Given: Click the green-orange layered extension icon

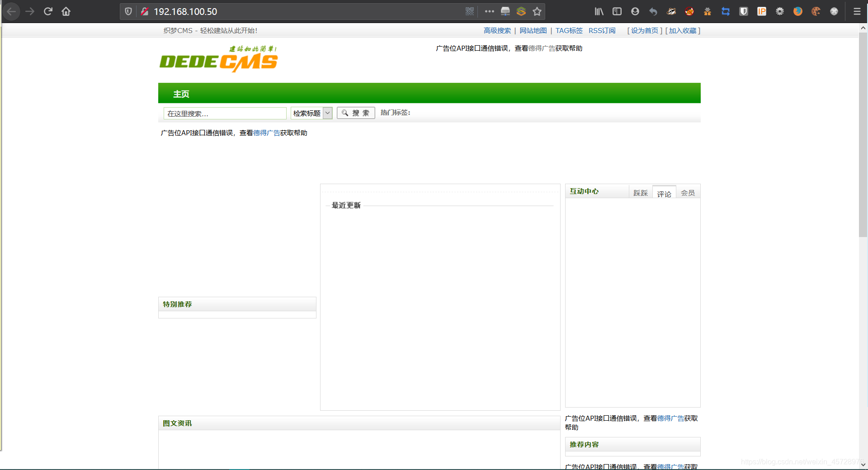Looking at the screenshot, I should pyautogui.click(x=521, y=11).
